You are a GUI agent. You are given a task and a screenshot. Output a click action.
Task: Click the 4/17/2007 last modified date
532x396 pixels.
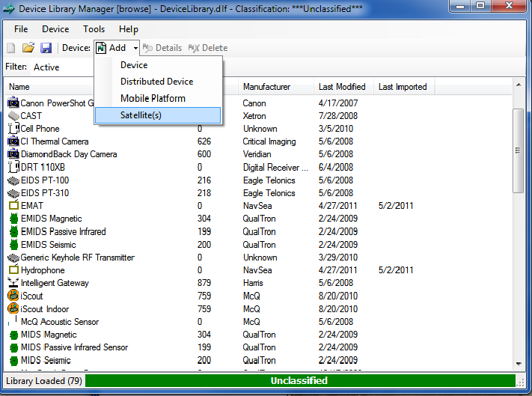[338, 103]
